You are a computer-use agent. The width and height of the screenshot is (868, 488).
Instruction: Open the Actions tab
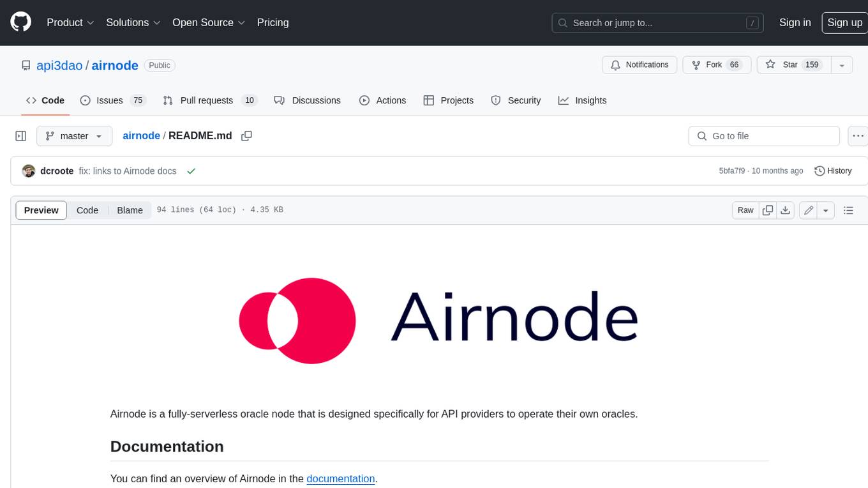pyautogui.click(x=382, y=100)
